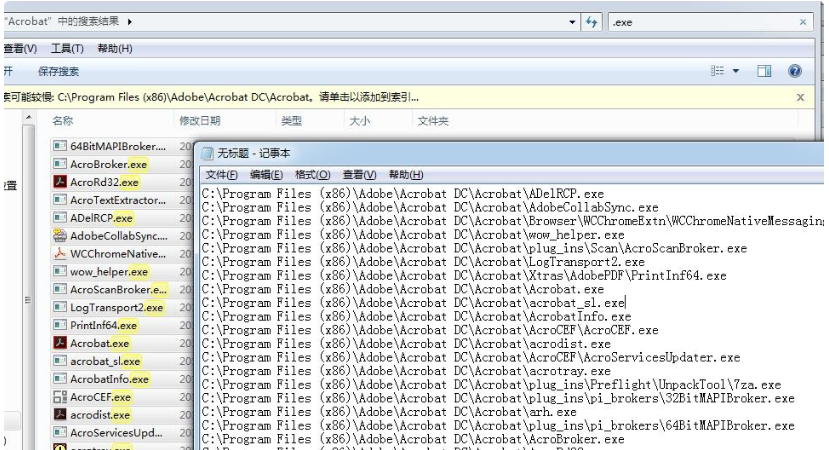Open Explorer's 工具(T) menu
The height and width of the screenshot is (450, 829).
coord(67,49)
